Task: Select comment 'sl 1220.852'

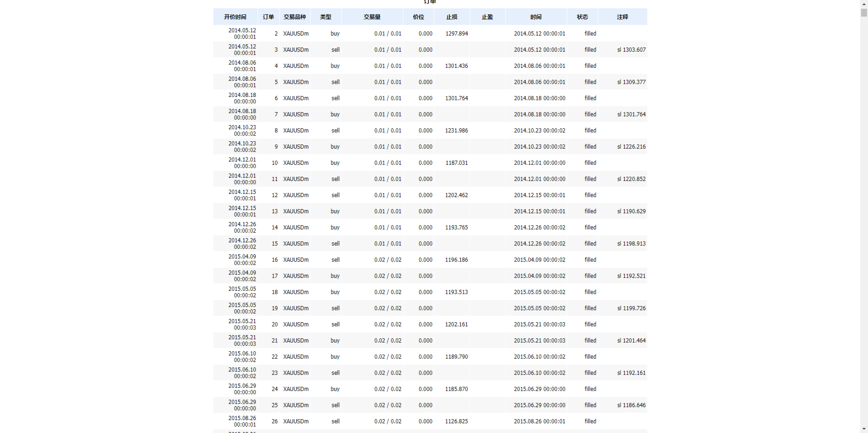Action: click(x=632, y=179)
